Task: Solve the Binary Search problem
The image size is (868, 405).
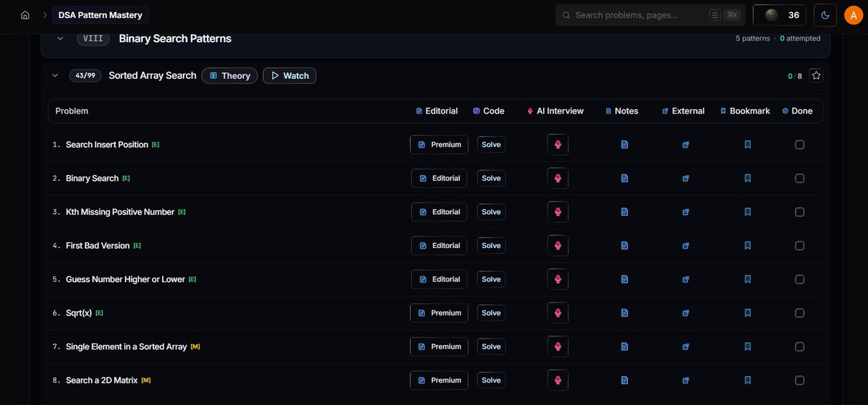Action: [x=491, y=178]
